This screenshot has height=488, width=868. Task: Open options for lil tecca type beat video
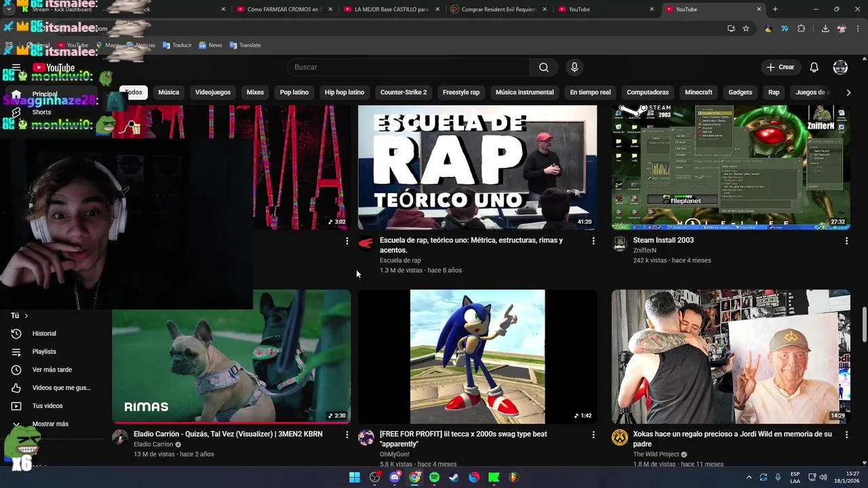pyautogui.click(x=593, y=434)
